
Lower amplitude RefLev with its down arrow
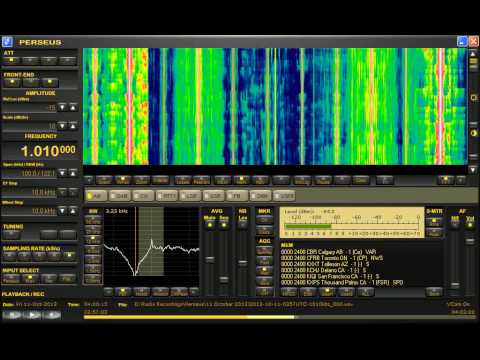62,107
